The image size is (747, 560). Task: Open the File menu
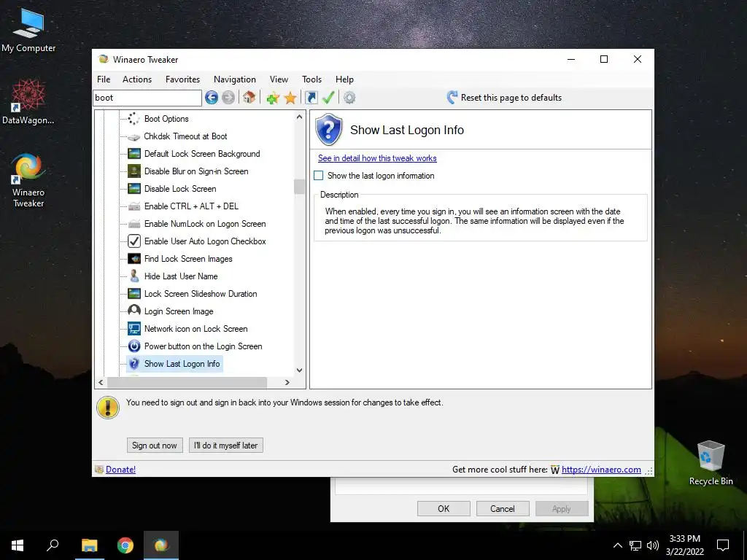click(x=104, y=79)
